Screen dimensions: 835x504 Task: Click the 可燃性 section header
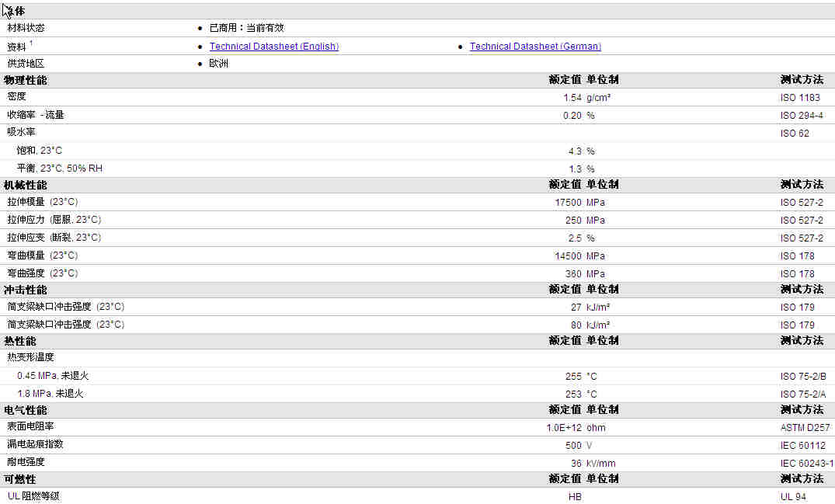[x=19, y=479]
